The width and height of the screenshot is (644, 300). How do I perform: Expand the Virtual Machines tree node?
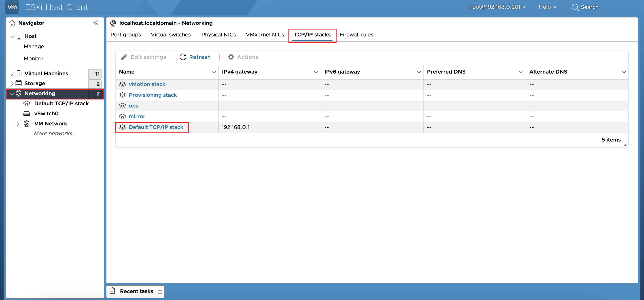point(12,74)
